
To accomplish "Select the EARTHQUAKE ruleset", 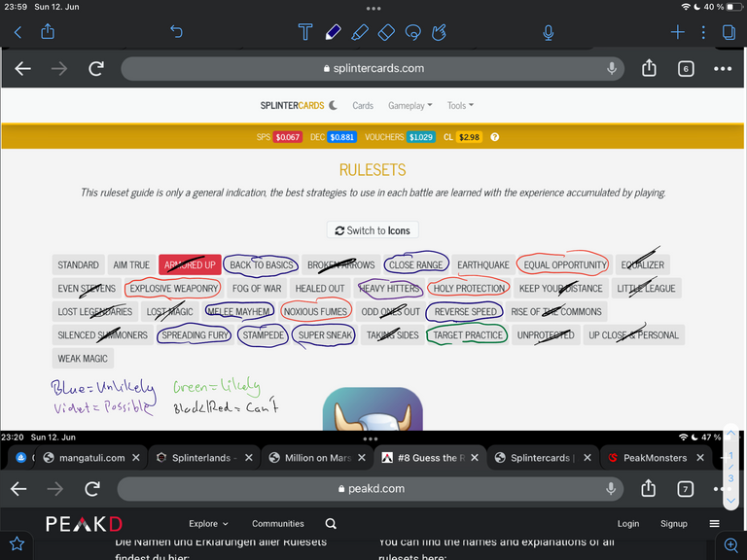I will pos(483,264).
